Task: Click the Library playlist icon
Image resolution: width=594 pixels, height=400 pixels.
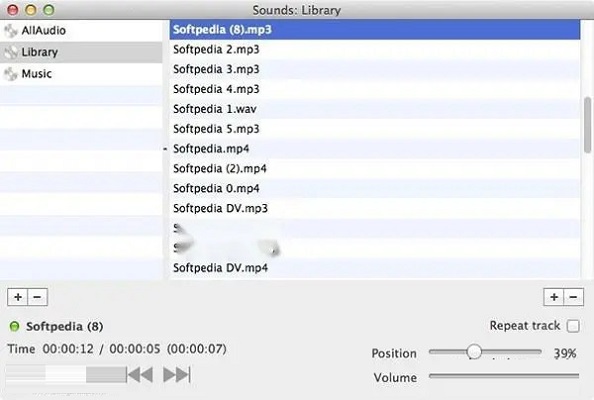Action: [x=11, y=52]
